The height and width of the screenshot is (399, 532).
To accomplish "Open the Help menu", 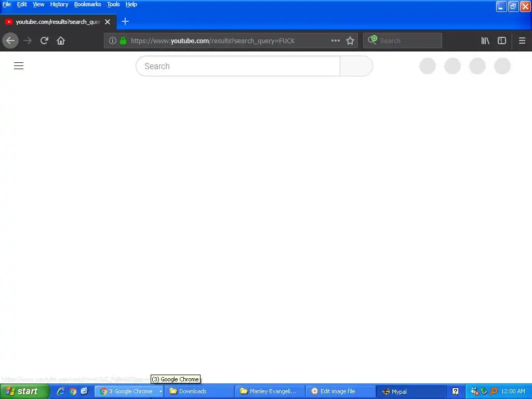I will pos(131,4).
